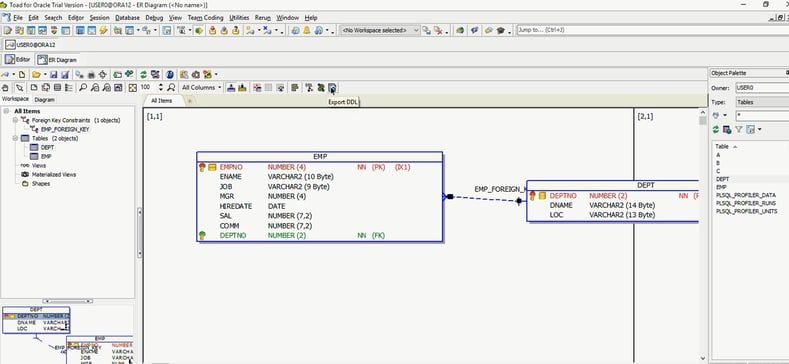Select DEPT table in workspace tree
This screenshot has height=364, width=789.
click(47, 148)
